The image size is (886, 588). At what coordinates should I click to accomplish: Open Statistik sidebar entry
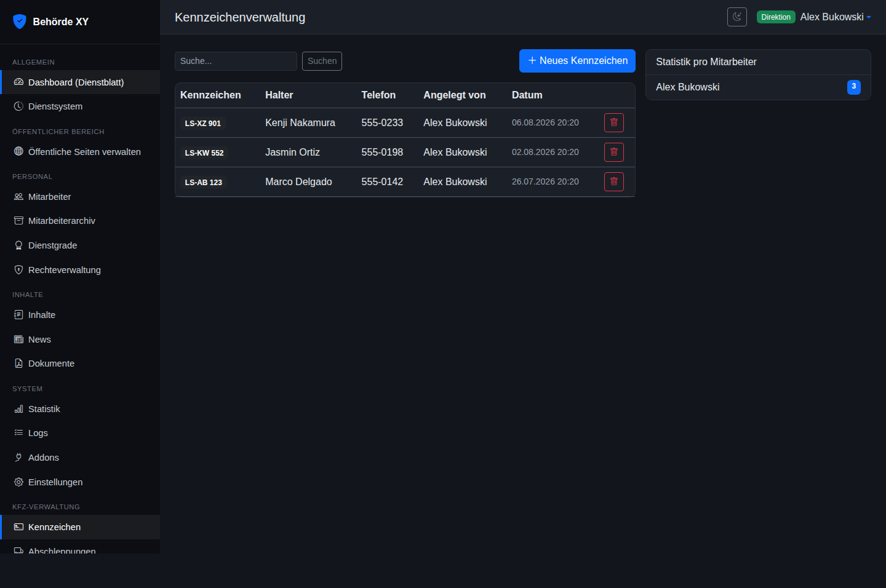coord(80,409)
